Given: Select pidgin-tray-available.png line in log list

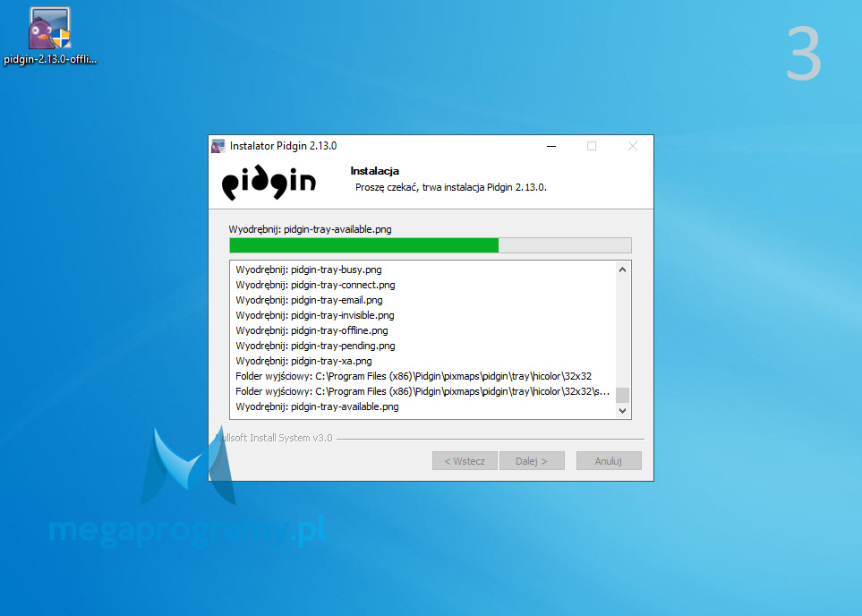Looking at the screenshot, I should pos(317,407).
